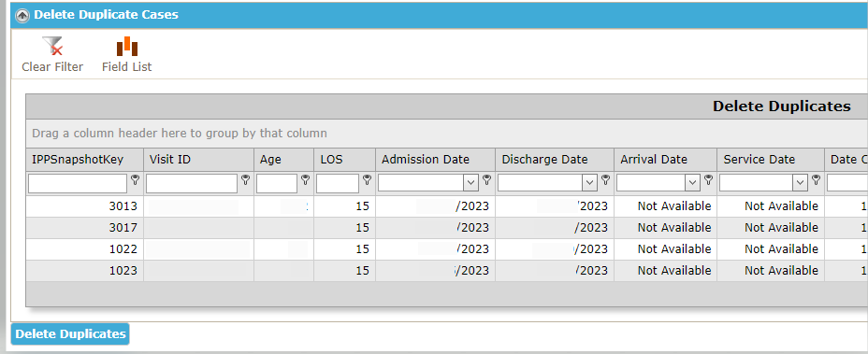Click the Delete Duplicates button

click(70, 334)
